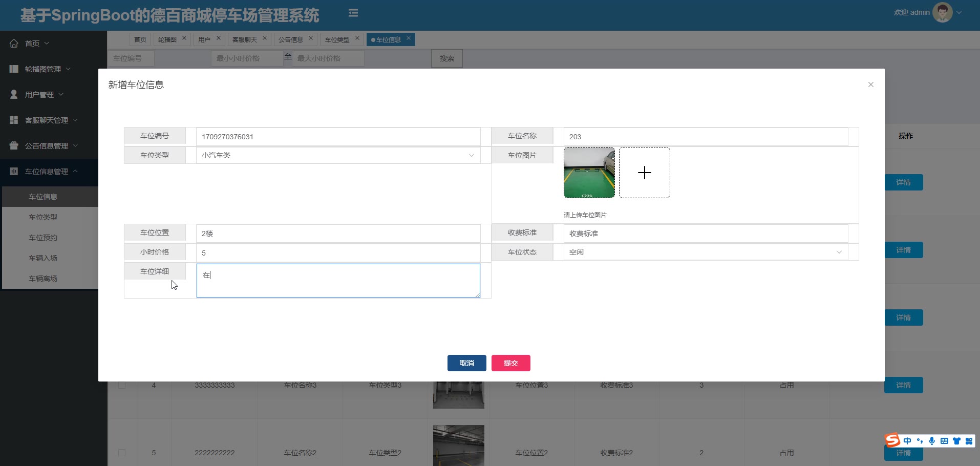Click the admin avatar icon
Image resolution: width=980 pixels, height=466 pixels.
click(942, 12)
